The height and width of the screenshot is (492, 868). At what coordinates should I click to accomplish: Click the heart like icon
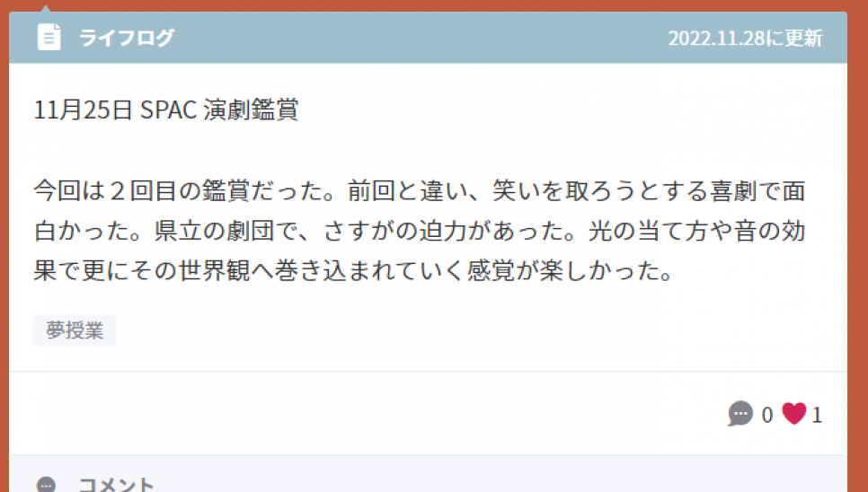[x=793, y=414]
